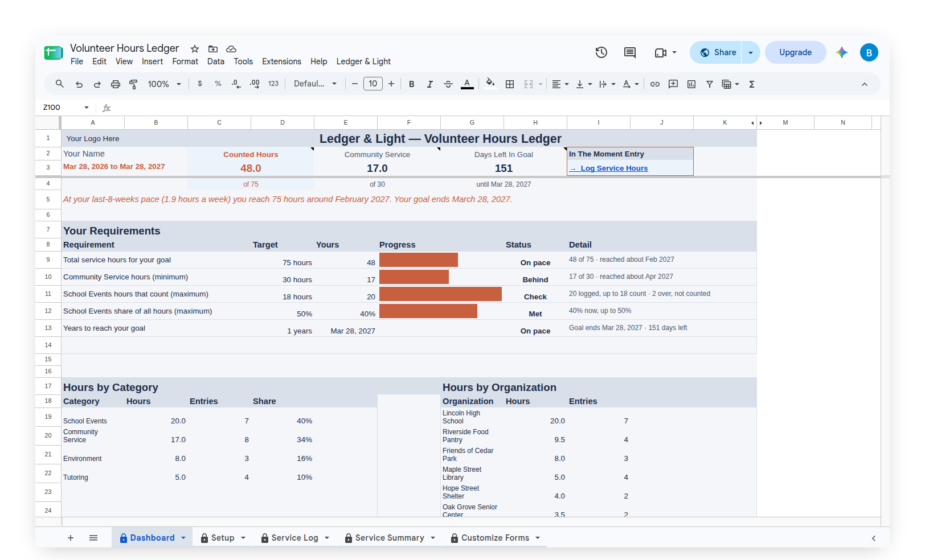925x560 pixels.
Task: Open the functions sigma menu
Action: (752, 84)
